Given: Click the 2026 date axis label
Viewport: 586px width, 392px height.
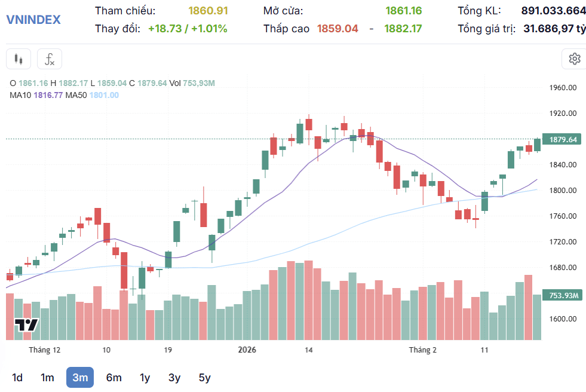Looking at the screenshot, I should (x=247, y=350).
